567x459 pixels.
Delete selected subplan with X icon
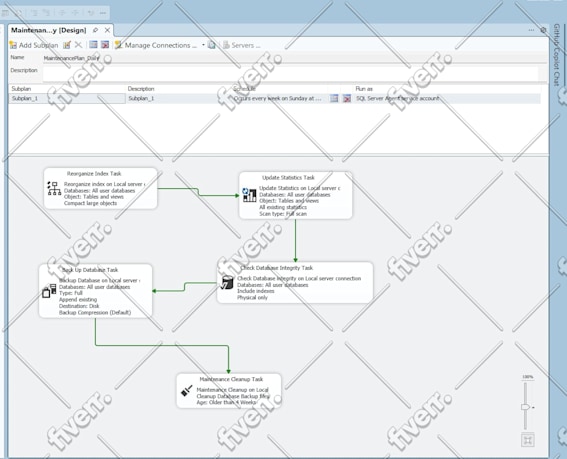coord(78,45)
